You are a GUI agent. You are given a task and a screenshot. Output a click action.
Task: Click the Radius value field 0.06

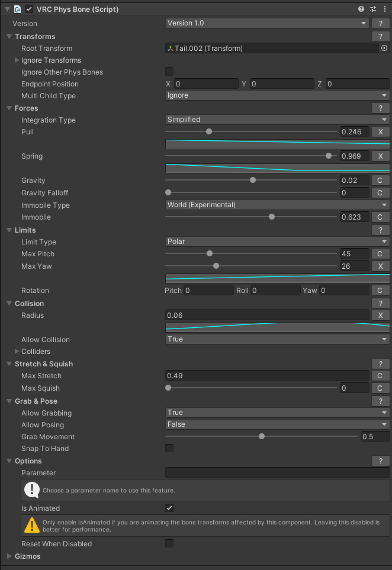coord(267,315)
